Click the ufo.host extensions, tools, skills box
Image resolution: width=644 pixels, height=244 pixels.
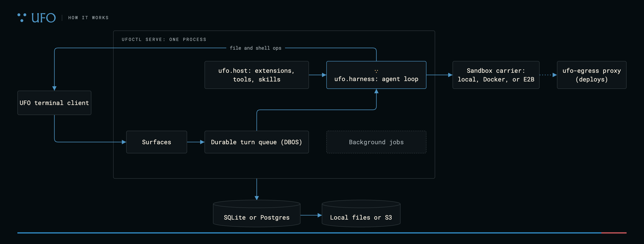(257, 75)
